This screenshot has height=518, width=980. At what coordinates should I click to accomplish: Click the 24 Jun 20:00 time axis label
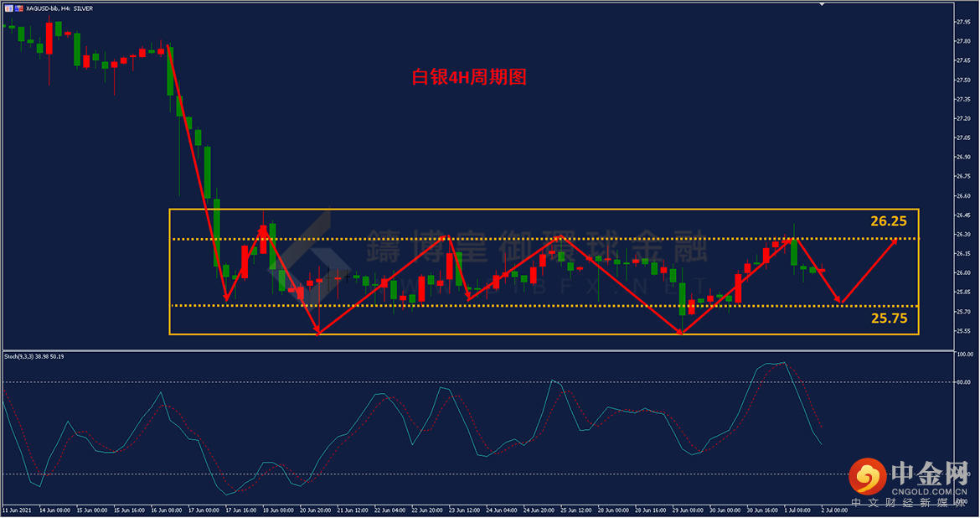[x=539, y=510]
